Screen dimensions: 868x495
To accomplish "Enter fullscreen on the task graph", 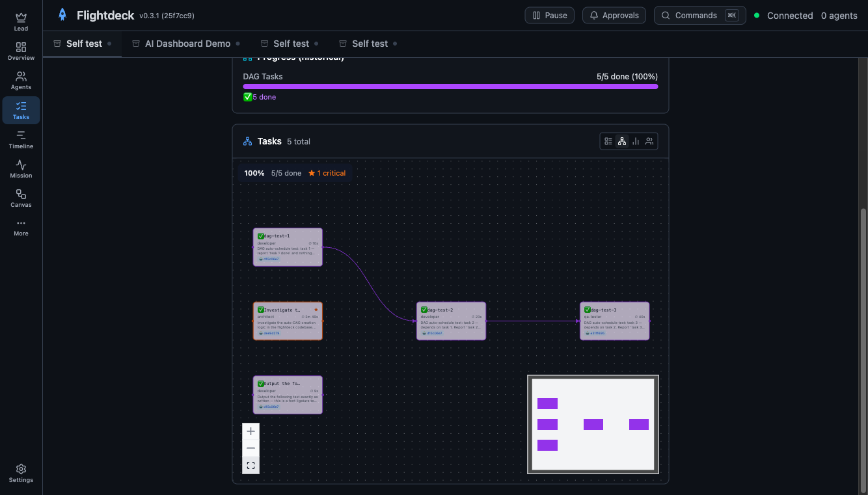I will coord(251,465).
